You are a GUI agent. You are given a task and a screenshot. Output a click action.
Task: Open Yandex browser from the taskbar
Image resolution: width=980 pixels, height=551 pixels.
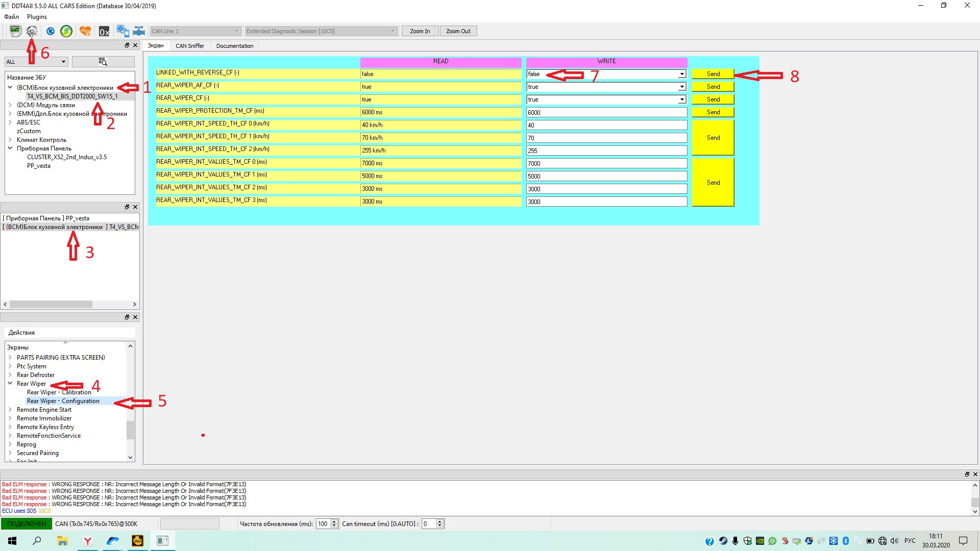coord(88,541)
